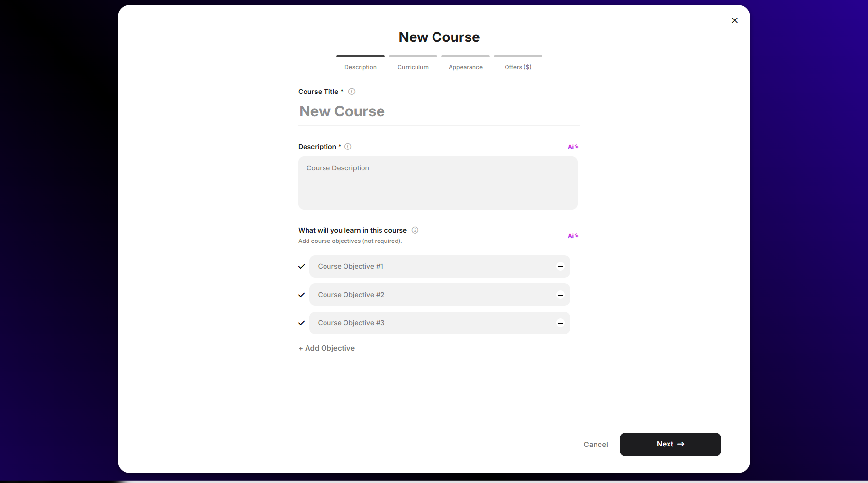Focus the Course Title input field

439,111
